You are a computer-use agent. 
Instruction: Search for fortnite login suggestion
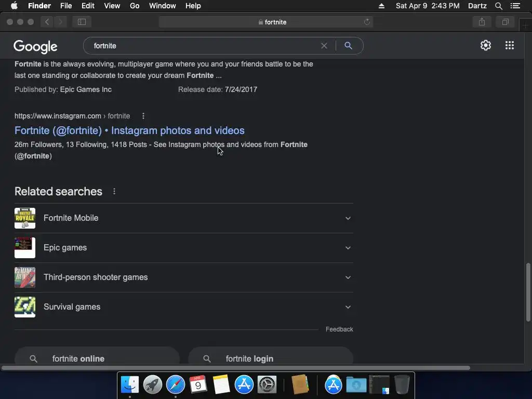pos(271,355)
